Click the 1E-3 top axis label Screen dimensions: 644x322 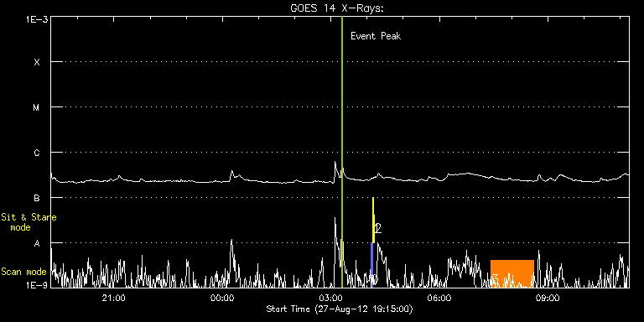pyautogui.click(x=37, y=19)
